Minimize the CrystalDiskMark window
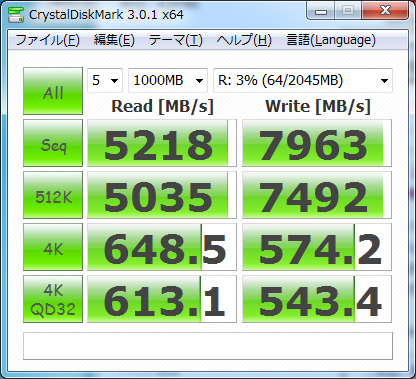This screenshot has width=416, height=379. point(321,12)
